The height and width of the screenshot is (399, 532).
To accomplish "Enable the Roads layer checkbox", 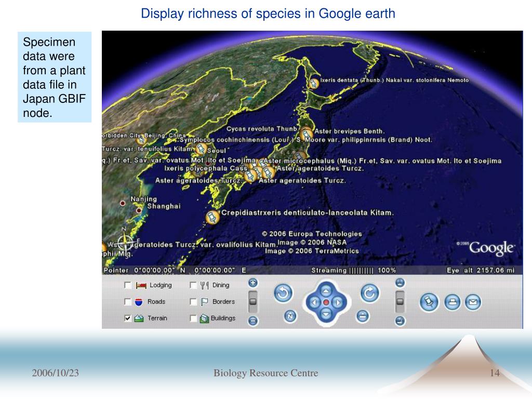I will pos(128,302).
